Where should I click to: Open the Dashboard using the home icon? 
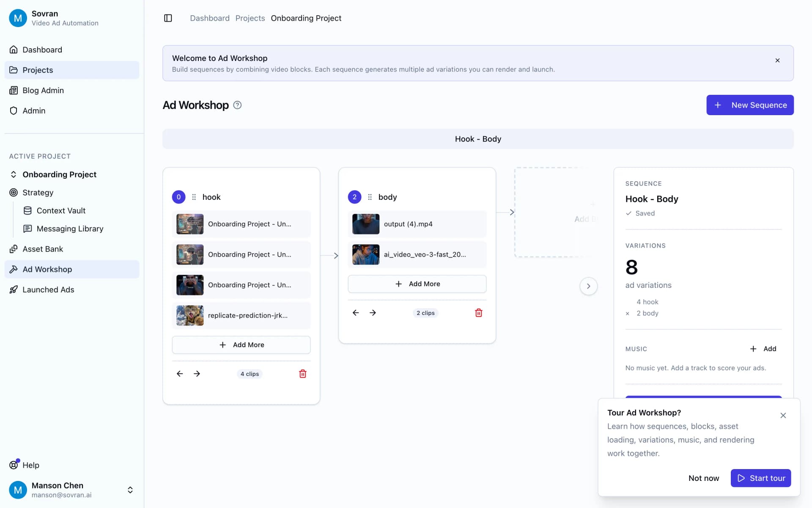click(x=14, y=50)
